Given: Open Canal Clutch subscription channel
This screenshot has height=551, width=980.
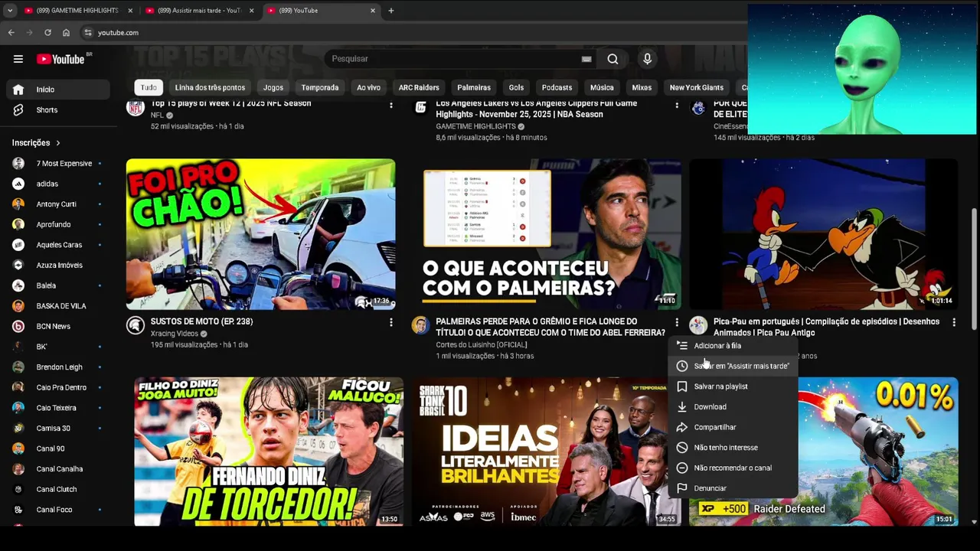Looking at the screenshot, I should tap(58, 489).
